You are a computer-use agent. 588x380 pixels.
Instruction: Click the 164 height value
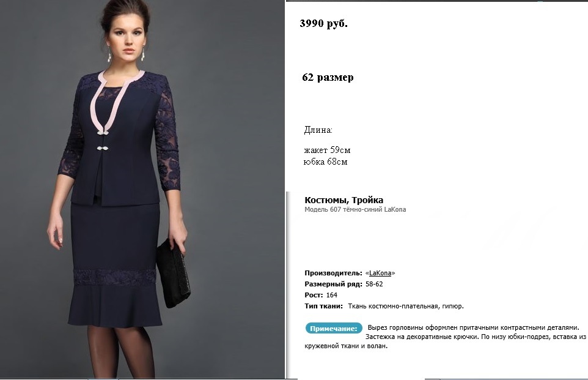[x=331, y=295]
